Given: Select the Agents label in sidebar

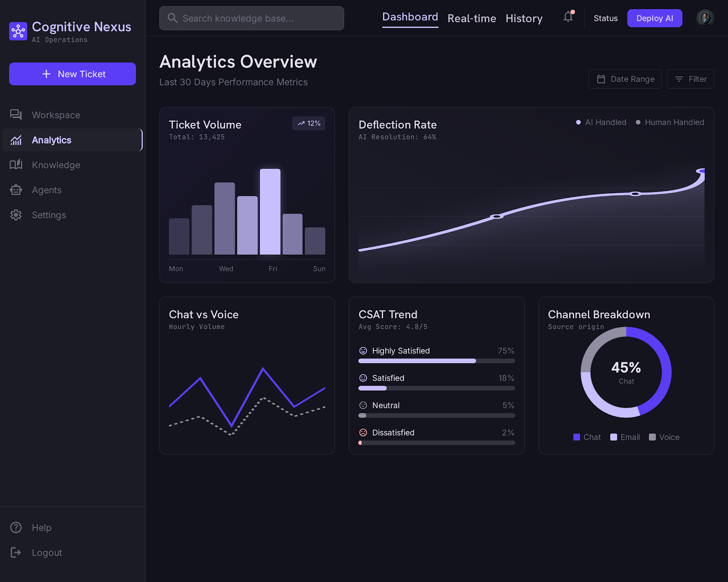Looking at the screenshot, I should (46, 190).
